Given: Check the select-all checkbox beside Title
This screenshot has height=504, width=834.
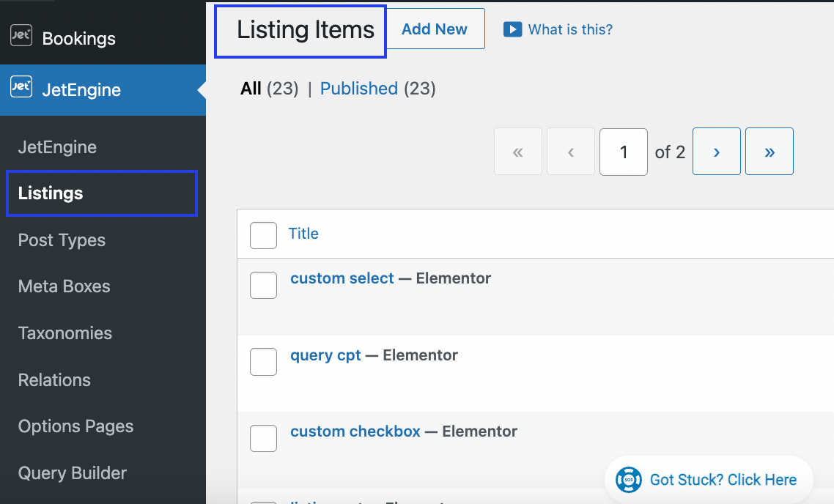Looking at the screenshot, I should [x=263, y=235].
